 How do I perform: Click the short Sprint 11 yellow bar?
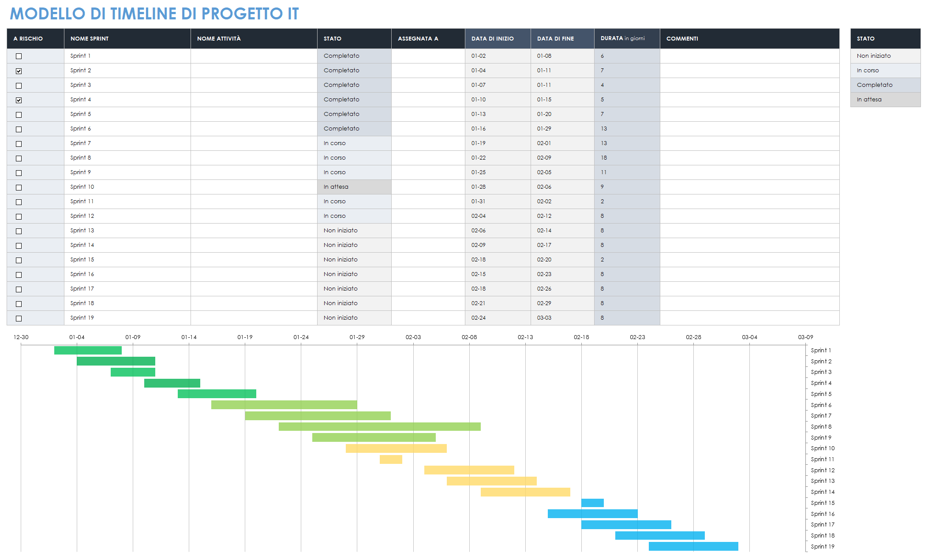(391, 459)
